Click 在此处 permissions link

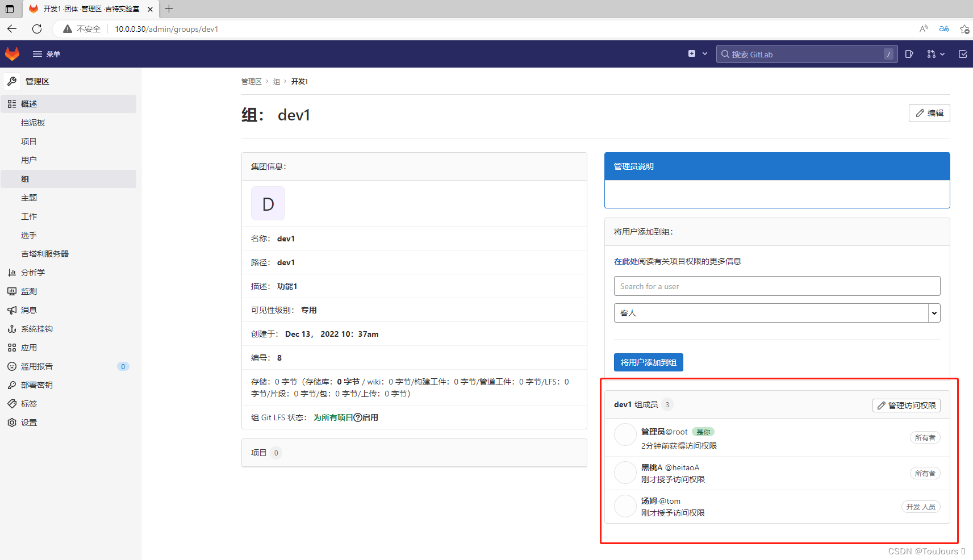point(625,261)
